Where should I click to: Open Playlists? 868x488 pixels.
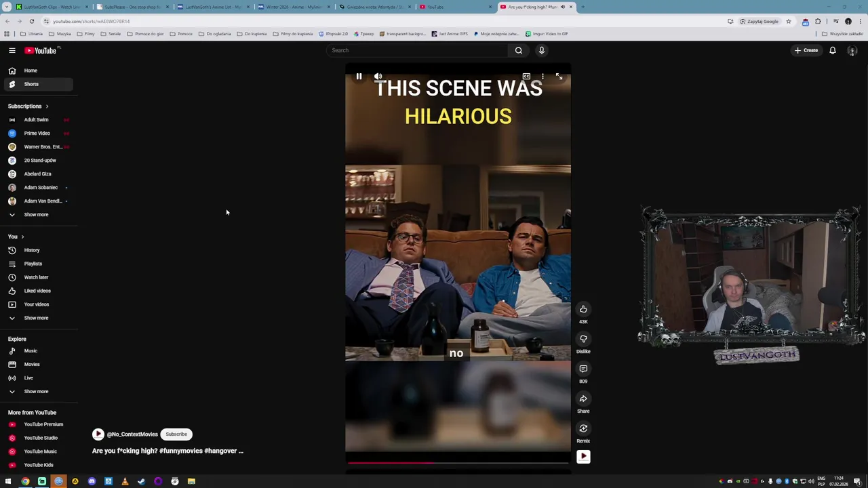(x=37, y=264)
